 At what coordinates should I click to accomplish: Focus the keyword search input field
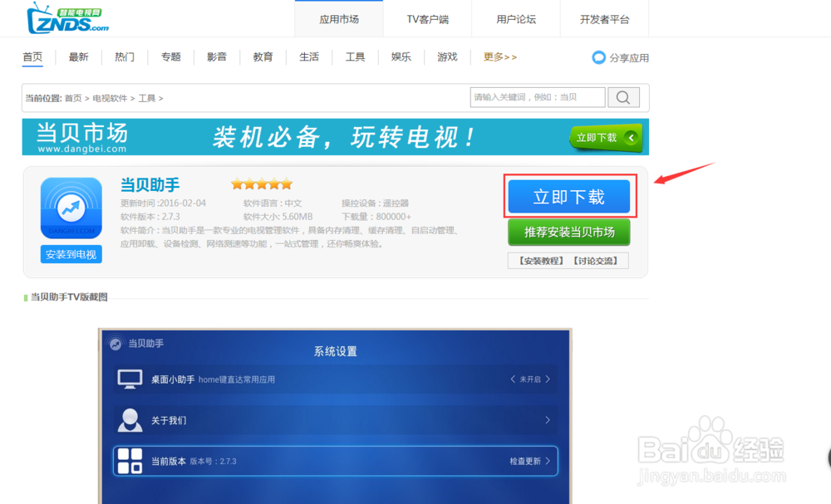click(538, 97)
